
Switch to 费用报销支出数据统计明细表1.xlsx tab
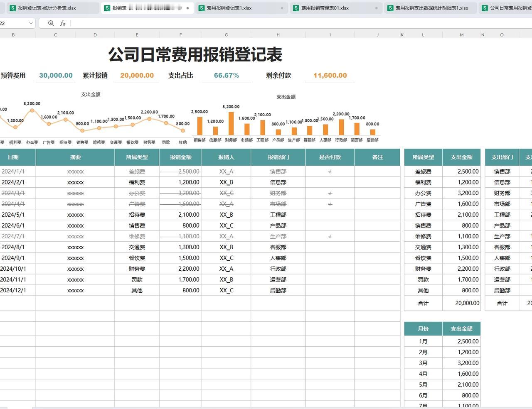tap(430, 8)
